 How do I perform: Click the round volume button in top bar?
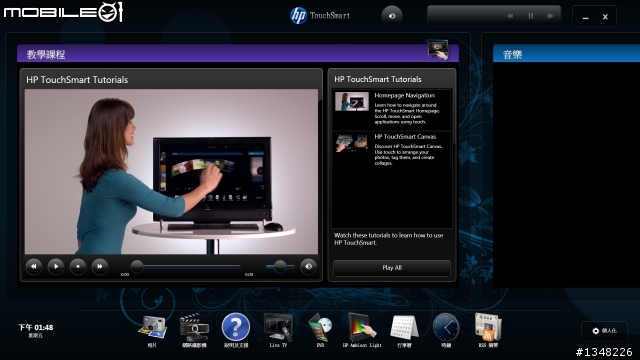point(392,16)
